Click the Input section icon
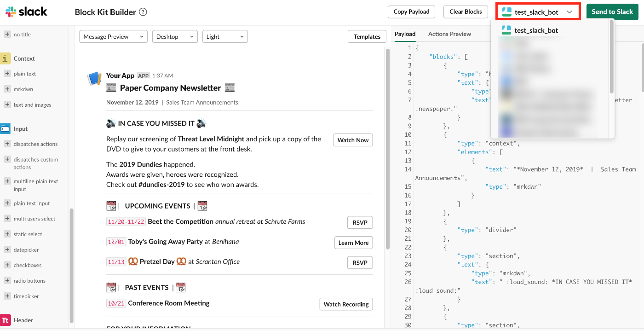Viewport: 644px width, 331px height. click(6, 128)
